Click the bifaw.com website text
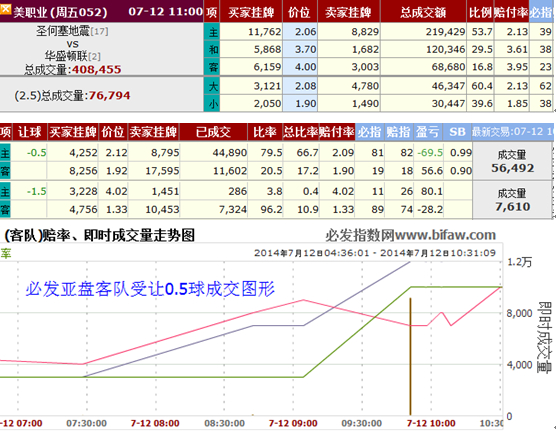The width and height of the screenshot is (556, 431). click(x=445, y=235)
